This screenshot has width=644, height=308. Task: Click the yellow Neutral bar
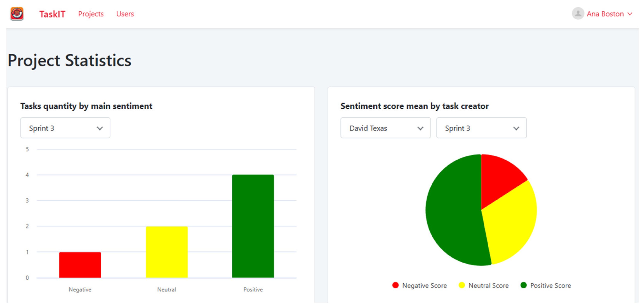pyautogui.click(x=167, y=252)
